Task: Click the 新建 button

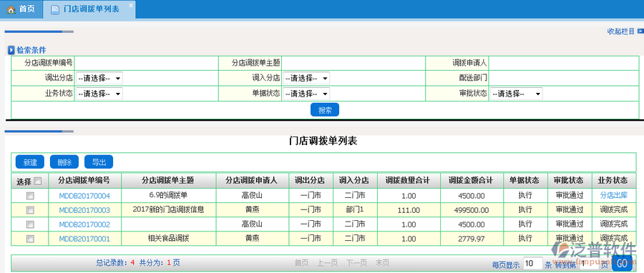Action: click(x=30, y=162)
